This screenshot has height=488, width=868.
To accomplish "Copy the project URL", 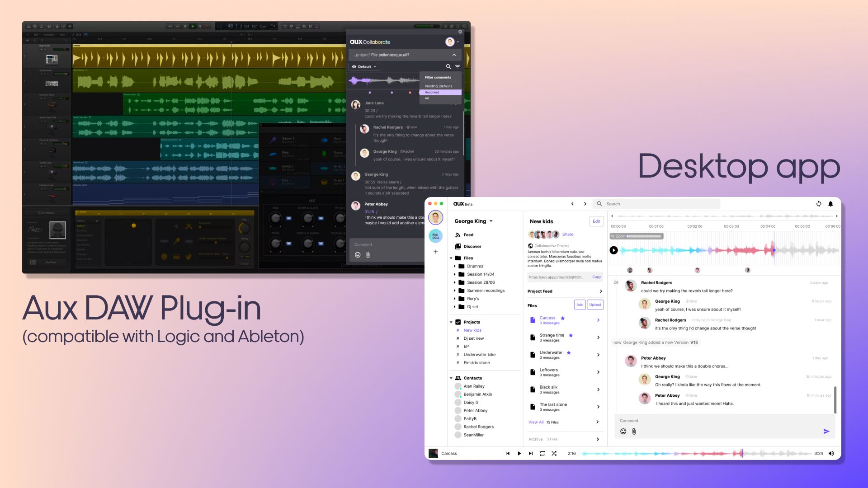I will [x=597, y=277].
